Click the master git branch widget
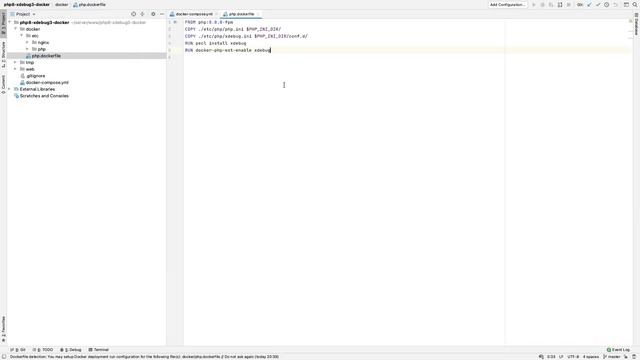 pos(611,357)
